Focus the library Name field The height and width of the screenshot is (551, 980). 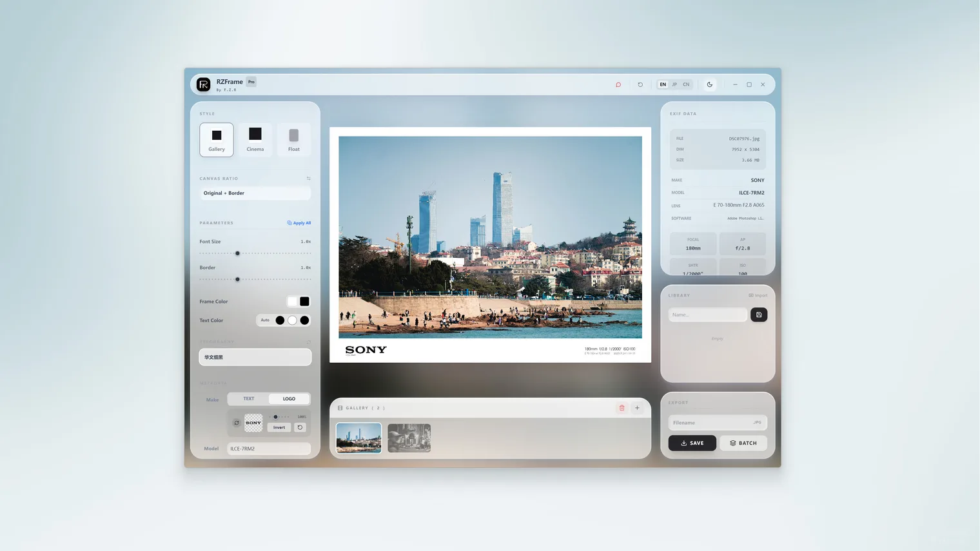click(708, 314)
